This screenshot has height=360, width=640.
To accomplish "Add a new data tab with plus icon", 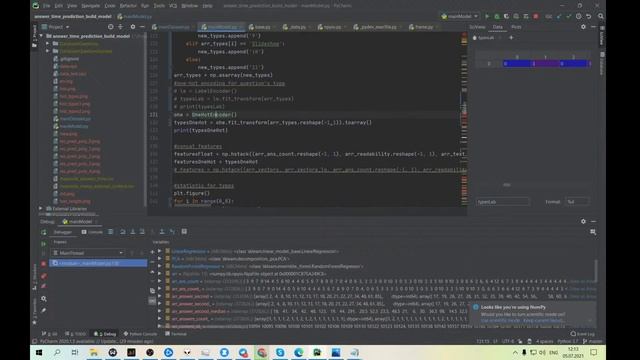I will 511,38.
